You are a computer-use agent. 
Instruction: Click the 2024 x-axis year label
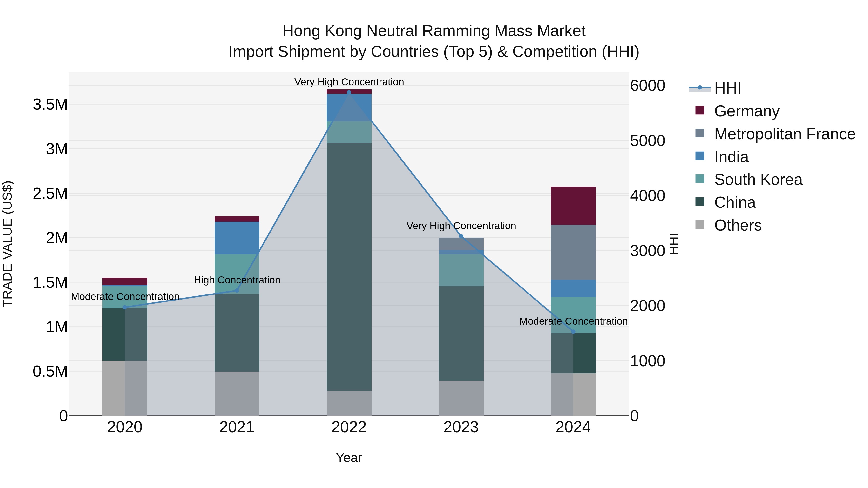[573, 427]
